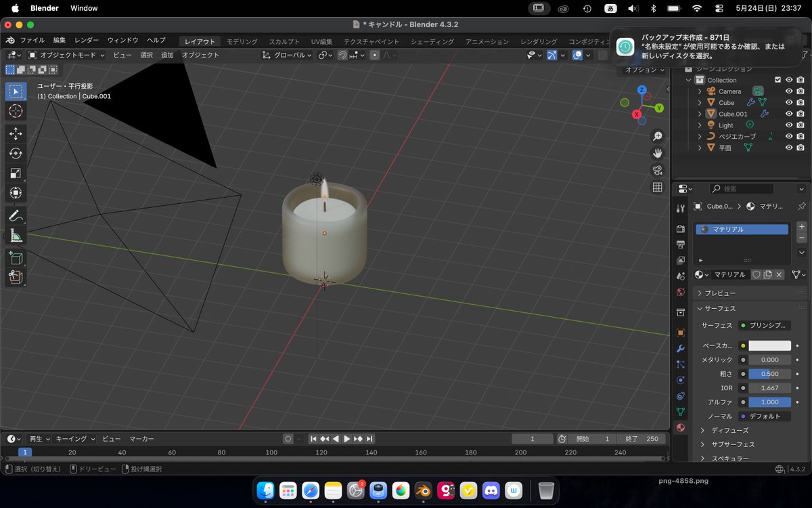Viewport: 812px width, 508px height.
Task: Toggle proportional editing in the header
Action: coord(374,55)
